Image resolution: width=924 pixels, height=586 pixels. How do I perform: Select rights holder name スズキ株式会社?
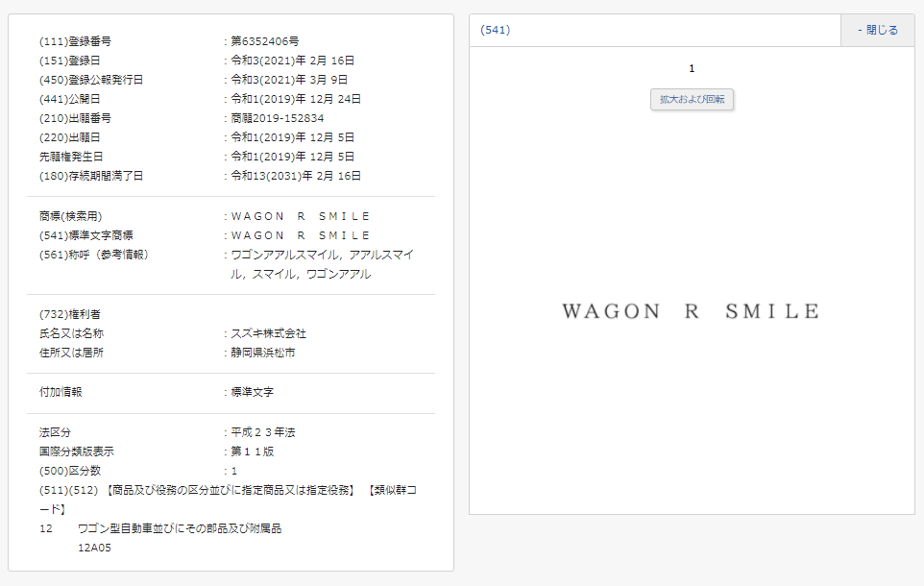[x=268, y=333]
